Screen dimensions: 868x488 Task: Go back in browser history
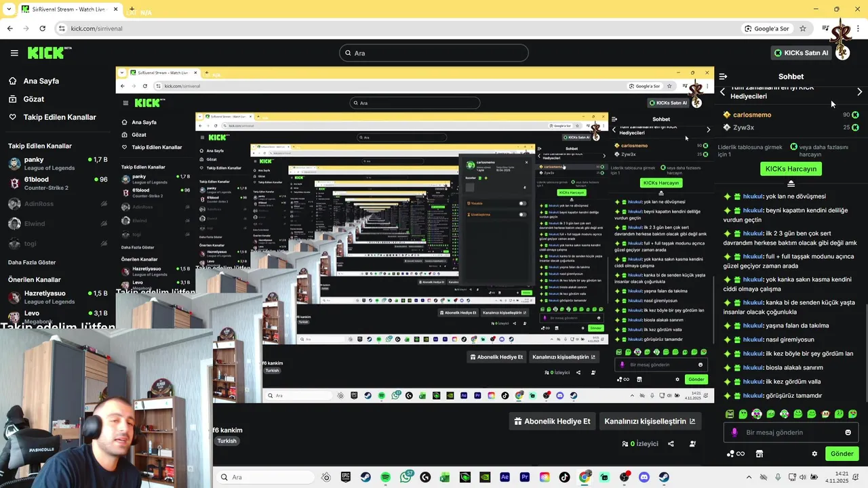point(9,28)
